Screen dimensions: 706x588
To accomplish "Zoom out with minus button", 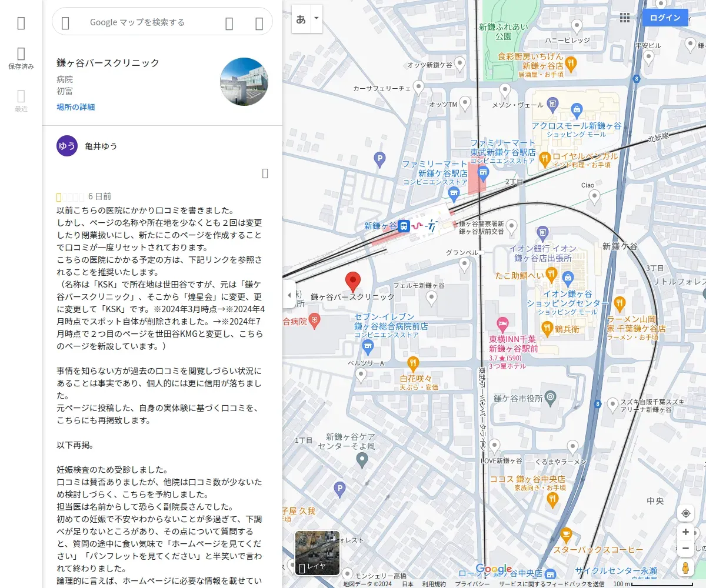I will pos(686,549).
